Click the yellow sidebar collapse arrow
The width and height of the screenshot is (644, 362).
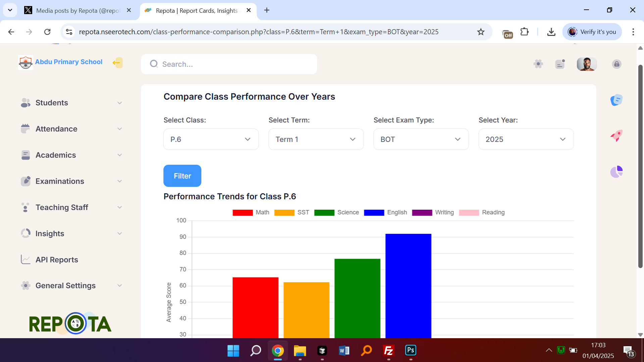point(117,63)
